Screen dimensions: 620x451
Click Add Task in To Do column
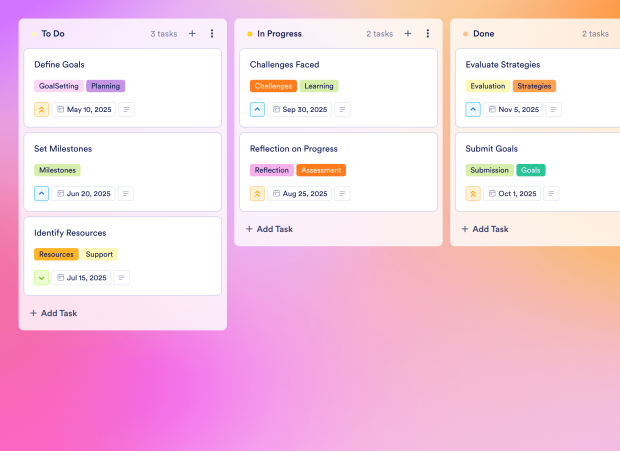click(x=54, y=313)
